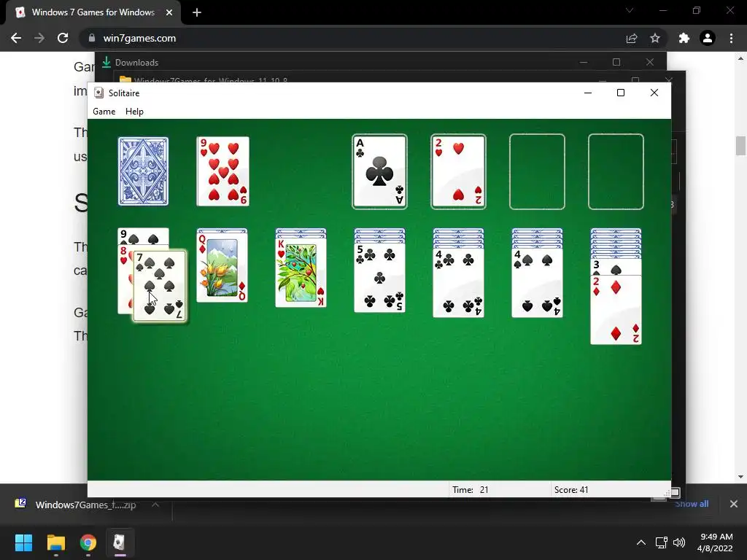Bookmark this page with the star
The image size is (747, 560).
655,38
